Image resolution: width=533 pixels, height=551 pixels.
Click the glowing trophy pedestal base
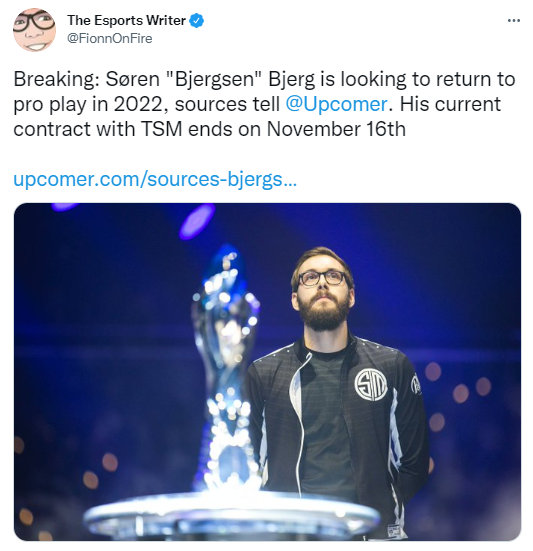tap(232, 515)
